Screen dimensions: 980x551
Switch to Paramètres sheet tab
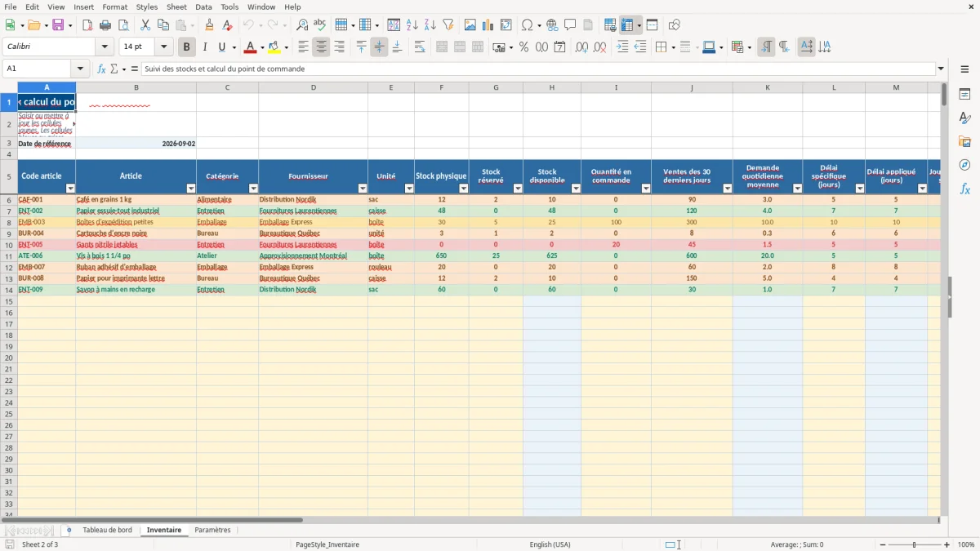click(212, 531)
